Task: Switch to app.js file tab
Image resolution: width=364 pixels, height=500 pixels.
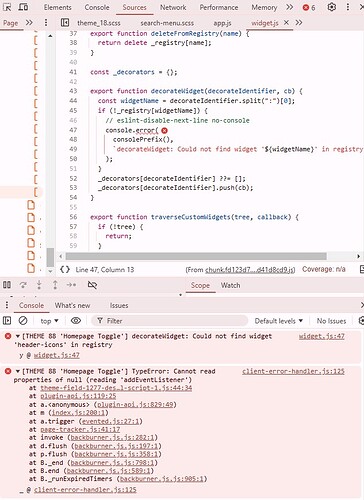Action: (222, 23)
